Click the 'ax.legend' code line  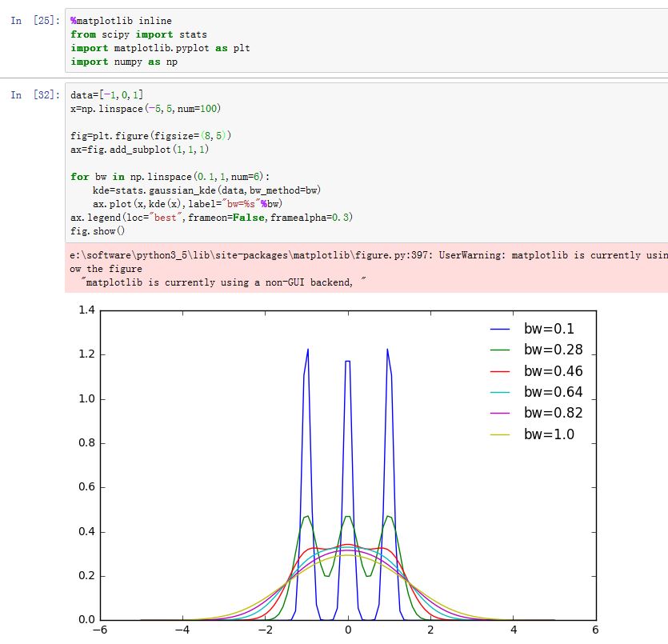pyautogui.click(x=211, y=218)
